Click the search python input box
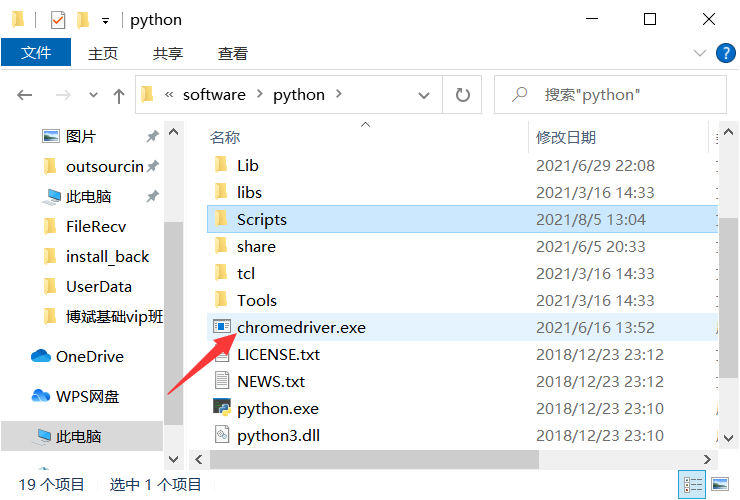740x500 pixels. (x=610, y=94)
